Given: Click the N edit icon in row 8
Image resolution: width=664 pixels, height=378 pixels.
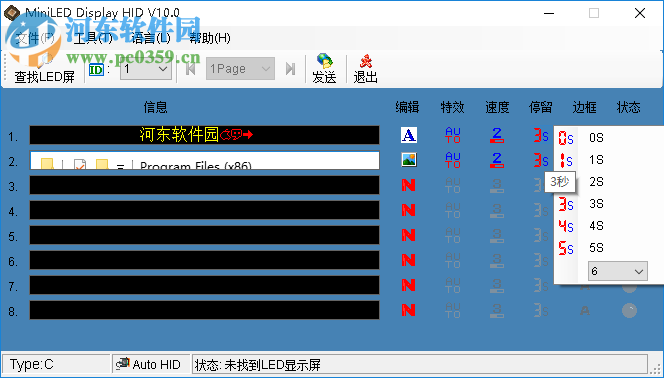Looking at the screenshot, I should tap(408, 310).
